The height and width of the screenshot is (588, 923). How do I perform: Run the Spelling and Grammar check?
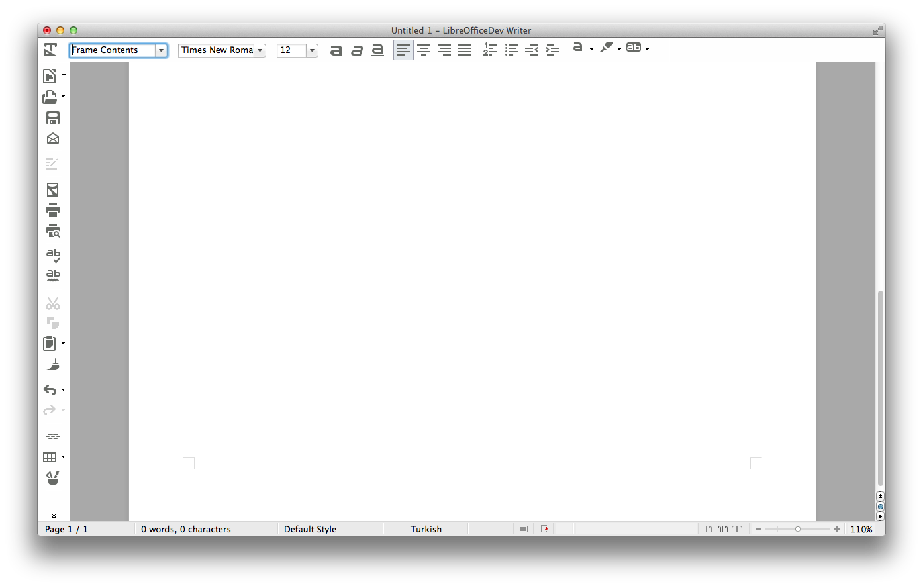pos(53,255)
